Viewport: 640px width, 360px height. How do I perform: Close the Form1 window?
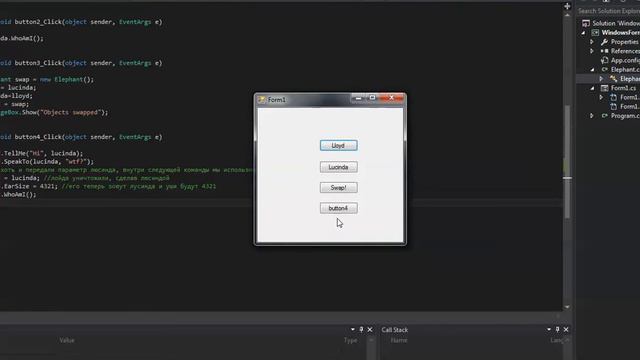tap(391, 98)
